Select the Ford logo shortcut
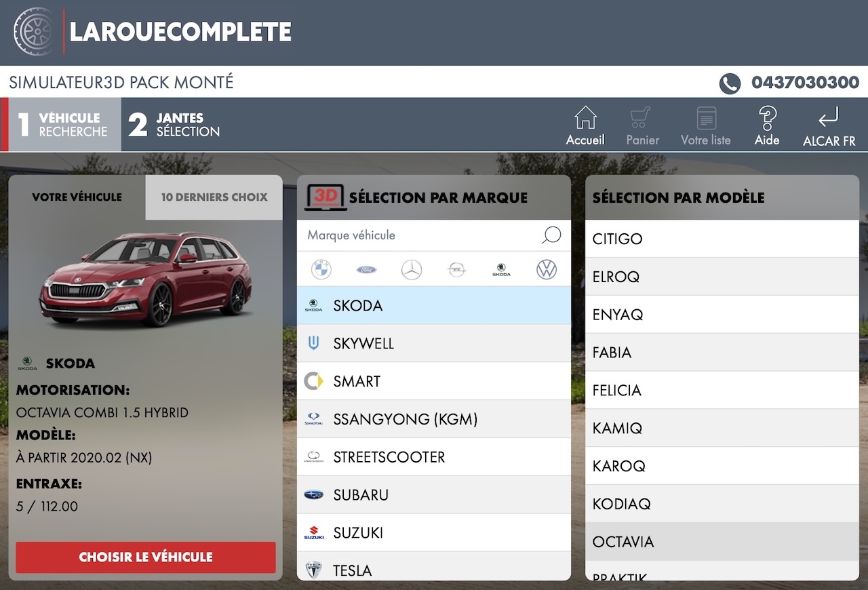 366,270
